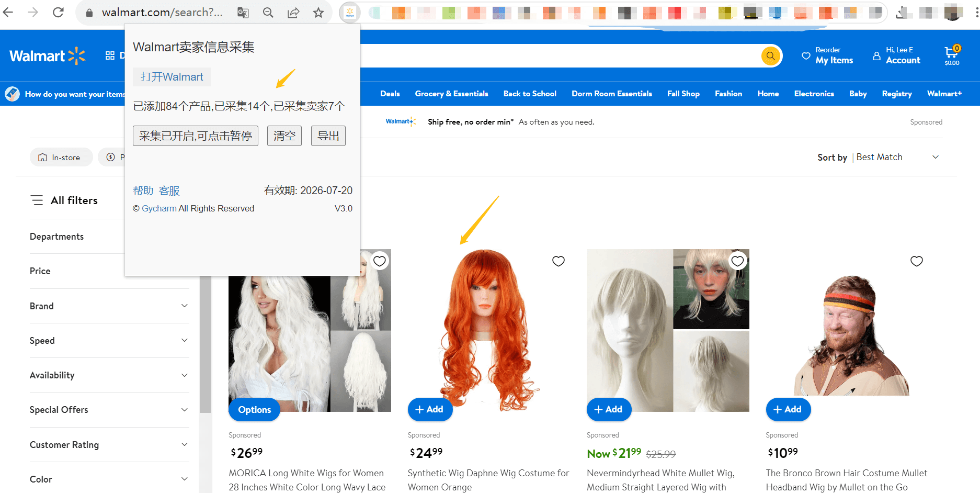980x493 pixels.
Task: Go to the Deals menu item
Action: click(x=390, y=94)
